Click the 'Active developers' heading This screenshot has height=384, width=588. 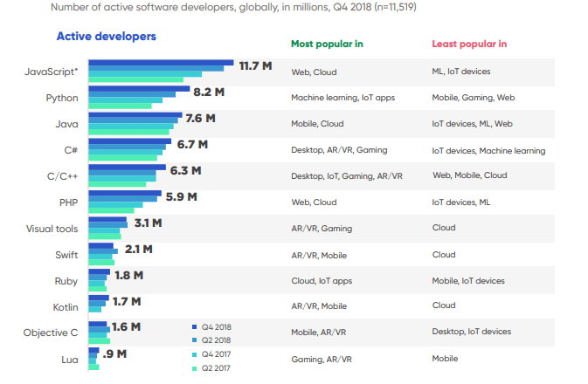[106, 37]
